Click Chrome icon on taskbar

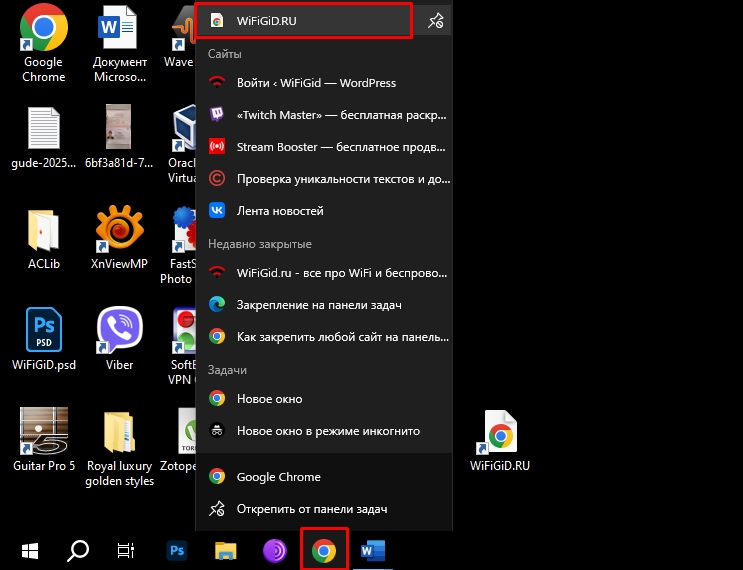coord(324,551)
